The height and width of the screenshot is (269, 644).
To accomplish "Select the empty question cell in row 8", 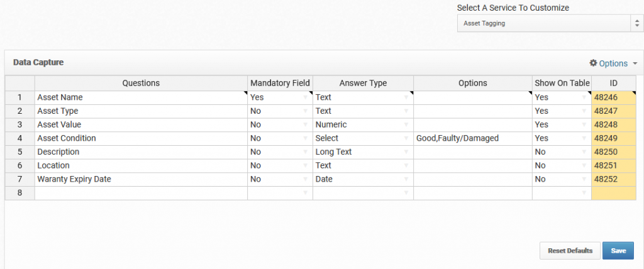I will 141,193.
